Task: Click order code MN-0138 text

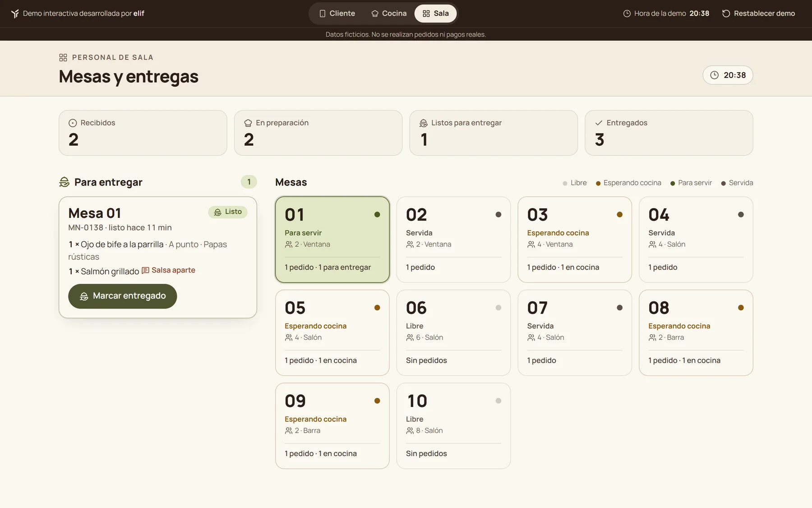Action: (86, 227)
